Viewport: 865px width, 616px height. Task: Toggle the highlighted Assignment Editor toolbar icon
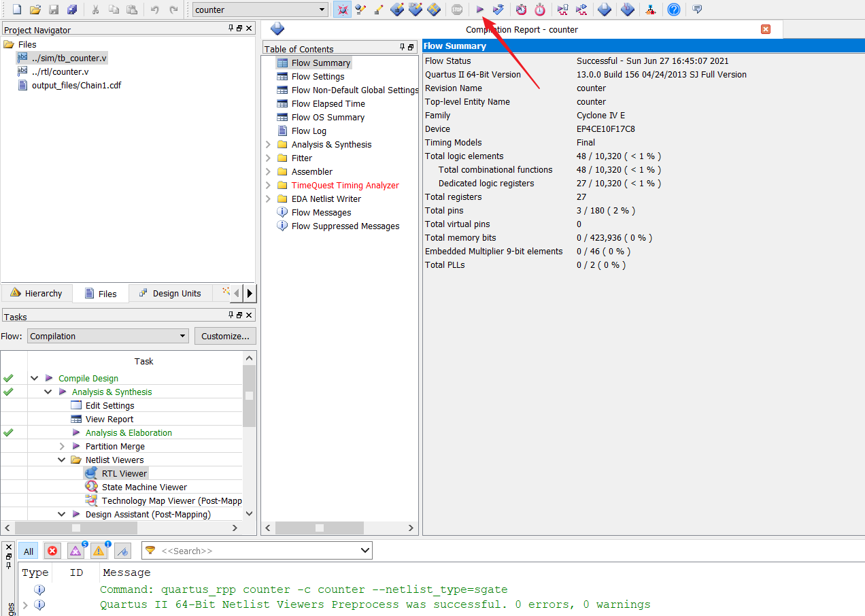(343, 10)
